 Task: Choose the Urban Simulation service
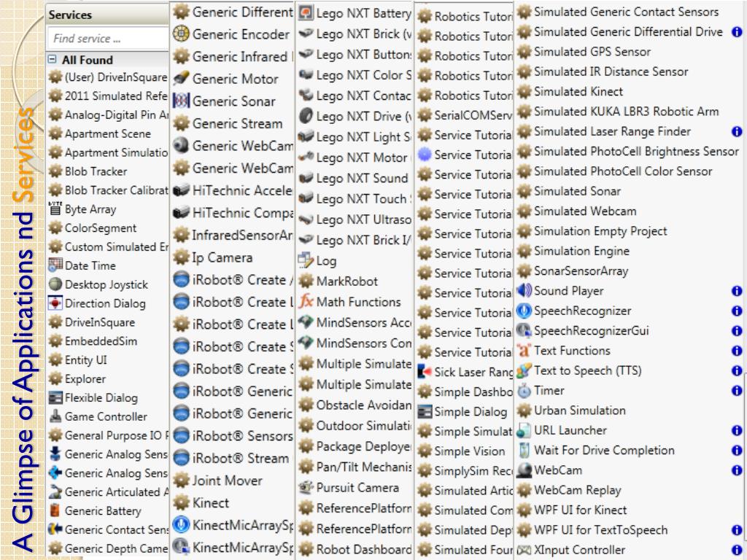(x=580, y=410)
